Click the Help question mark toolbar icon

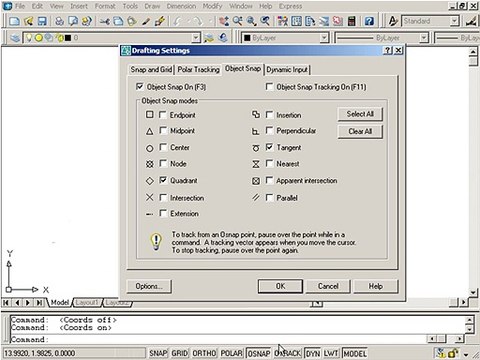pos(369,21)
